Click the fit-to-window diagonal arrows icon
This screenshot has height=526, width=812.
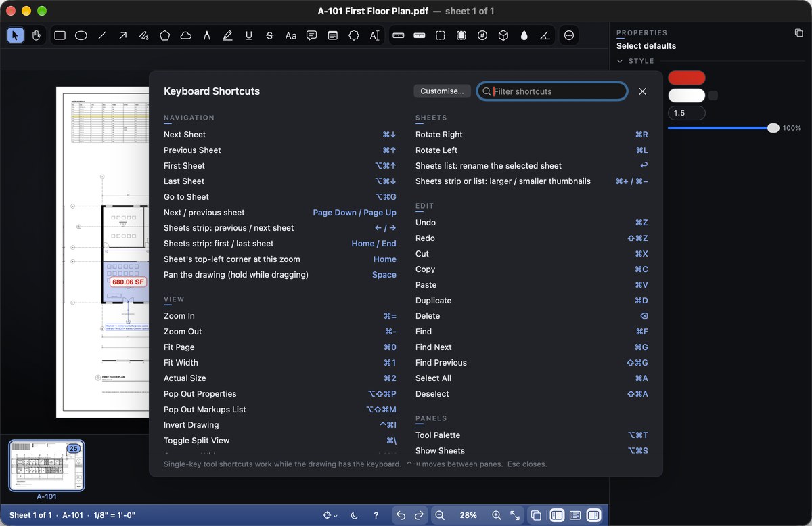click(515, 515)
